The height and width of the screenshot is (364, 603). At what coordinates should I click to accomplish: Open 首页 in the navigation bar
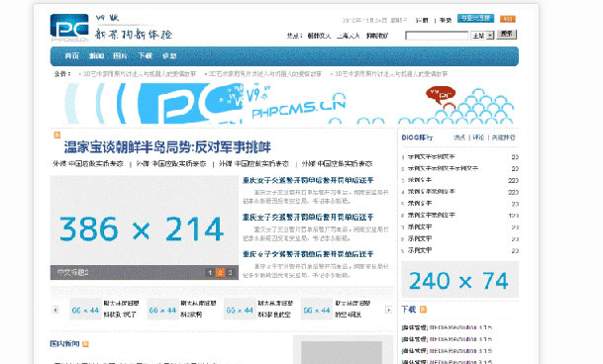[x=71, y=55]
